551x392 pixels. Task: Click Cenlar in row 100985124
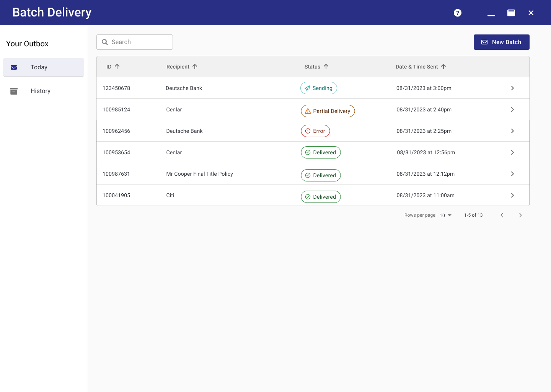pos(174,109)
